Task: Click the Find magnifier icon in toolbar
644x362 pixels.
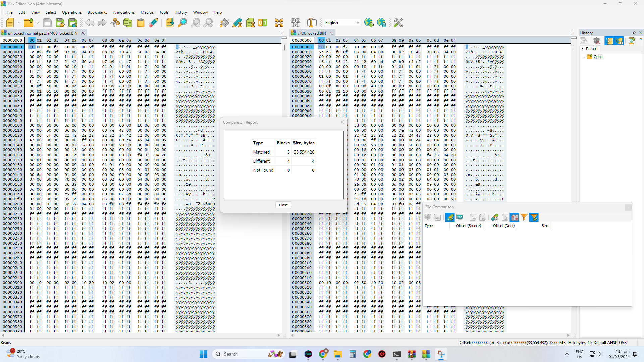Action: 182,23
